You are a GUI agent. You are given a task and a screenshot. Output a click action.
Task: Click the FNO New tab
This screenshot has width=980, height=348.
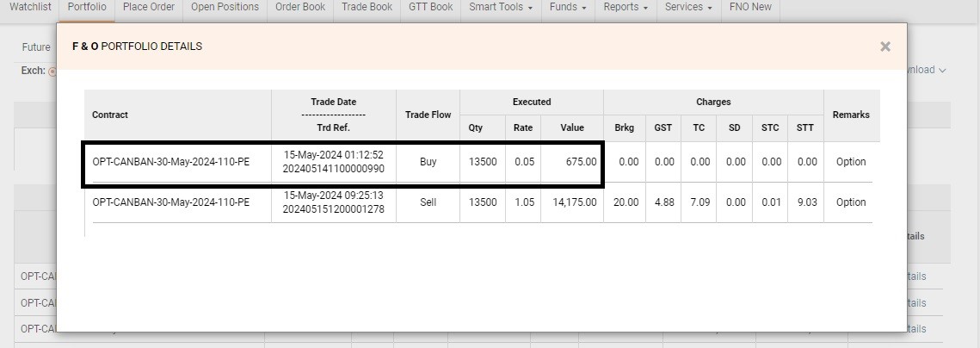tap(749, 7)
